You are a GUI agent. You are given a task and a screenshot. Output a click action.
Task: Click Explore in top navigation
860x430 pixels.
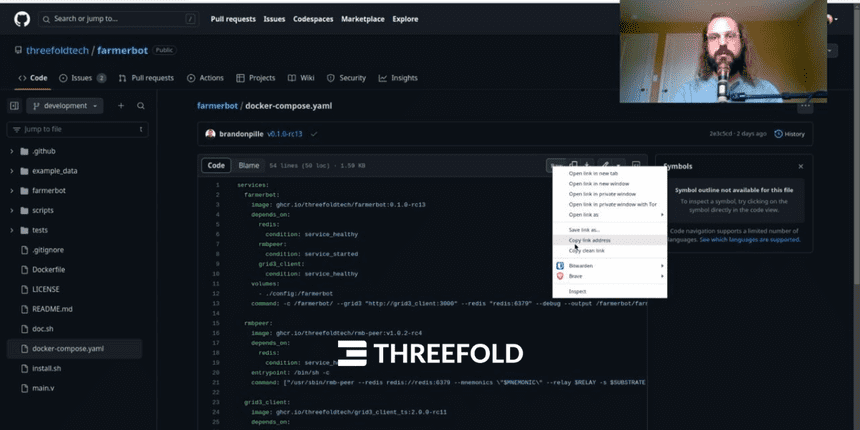click(405, 19)
